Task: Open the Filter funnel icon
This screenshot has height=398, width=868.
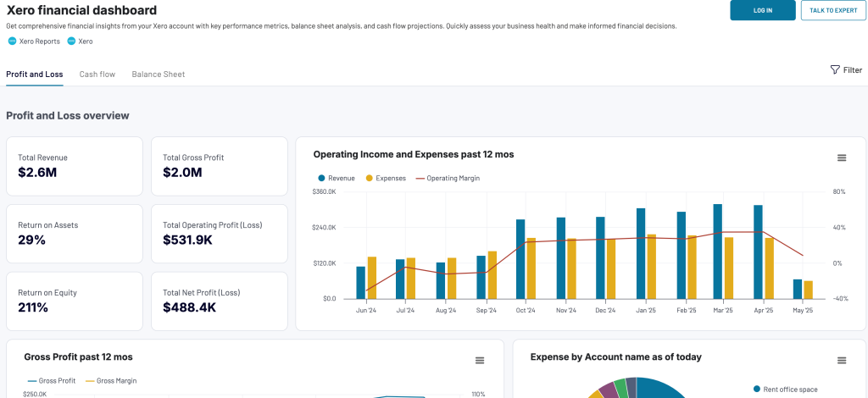Action: (x=835, y=69)
